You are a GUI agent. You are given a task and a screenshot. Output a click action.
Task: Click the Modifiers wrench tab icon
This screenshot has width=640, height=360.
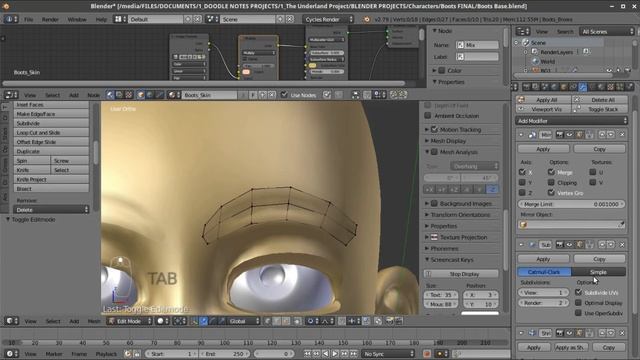[x=582, y=87]
